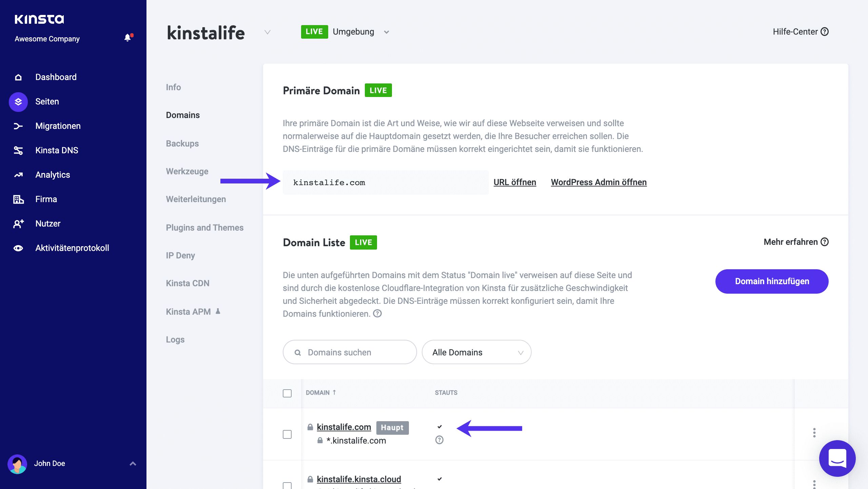Check the select-all checkbox in domain table
This screenshot has height=489, width=868.
point(287,393)
